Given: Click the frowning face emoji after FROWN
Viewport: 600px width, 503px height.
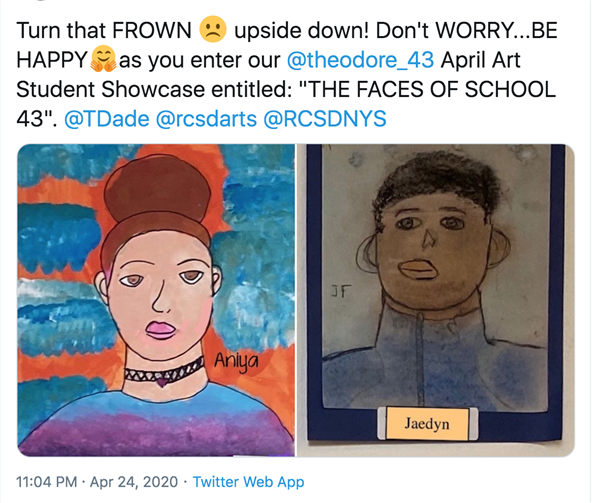Looking at the screenshot, I should pyautogui.click(x=213, y=29).
